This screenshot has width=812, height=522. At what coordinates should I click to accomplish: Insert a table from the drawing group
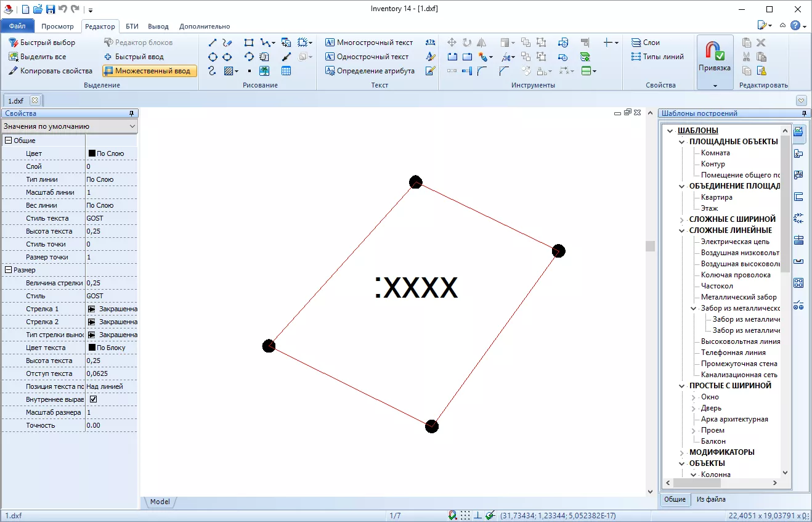tap(286, 71)
